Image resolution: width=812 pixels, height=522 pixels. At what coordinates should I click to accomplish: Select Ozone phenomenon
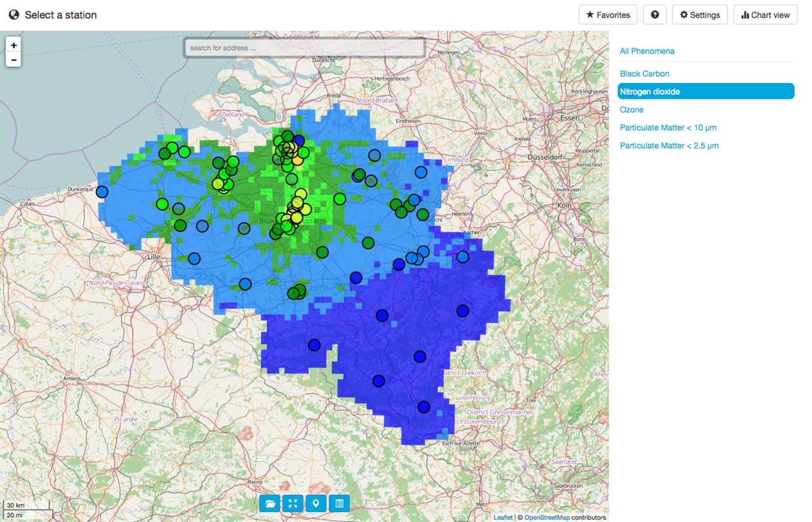pos(632,110)
